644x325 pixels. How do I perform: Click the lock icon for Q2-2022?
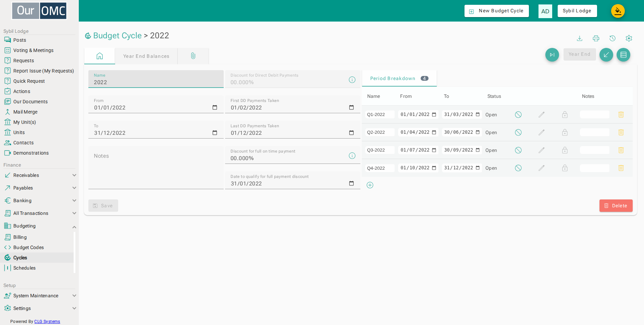[565, 132]
